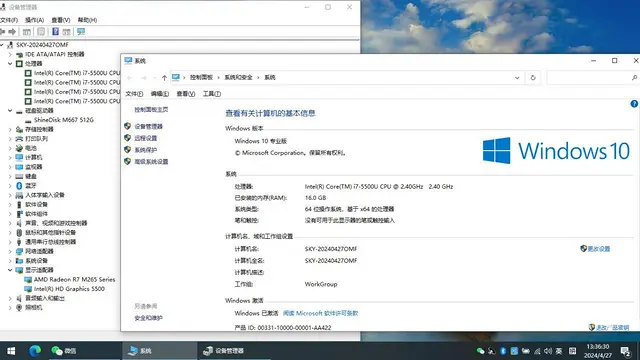Viewport: 640px width, 360px height.
Task: Click the Bluetooth icon beside 蓝牙 in the tree
Action: point(19,186)
